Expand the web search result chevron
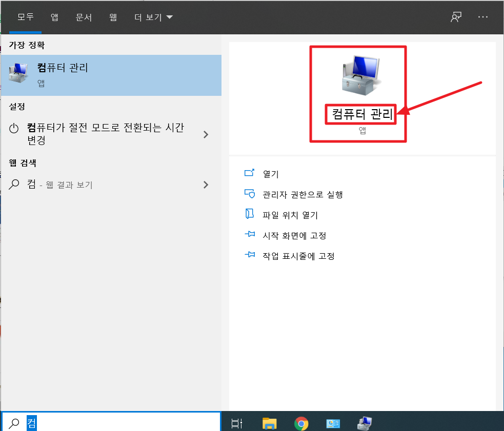 206,185
